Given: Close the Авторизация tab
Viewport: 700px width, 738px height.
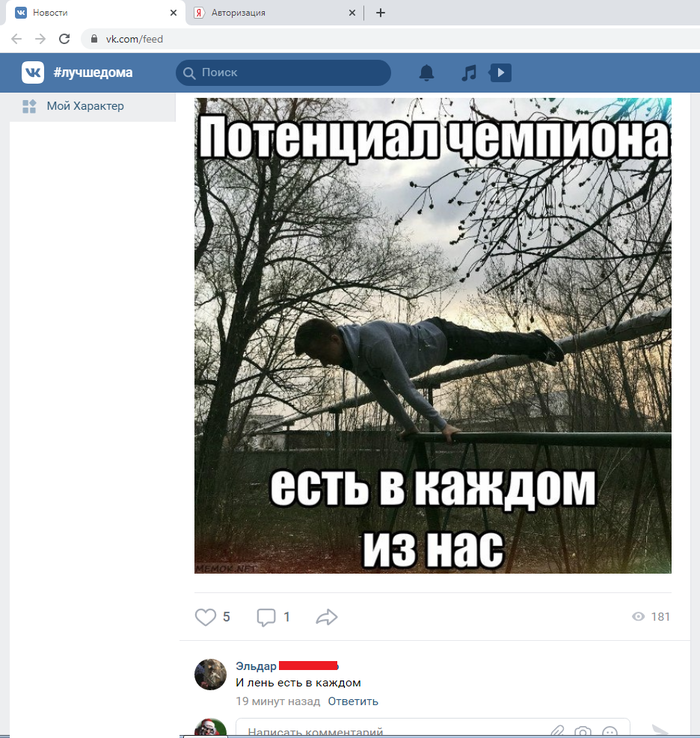Looking at the screenshot, I should pyautogui.click(x=352, y=13).
